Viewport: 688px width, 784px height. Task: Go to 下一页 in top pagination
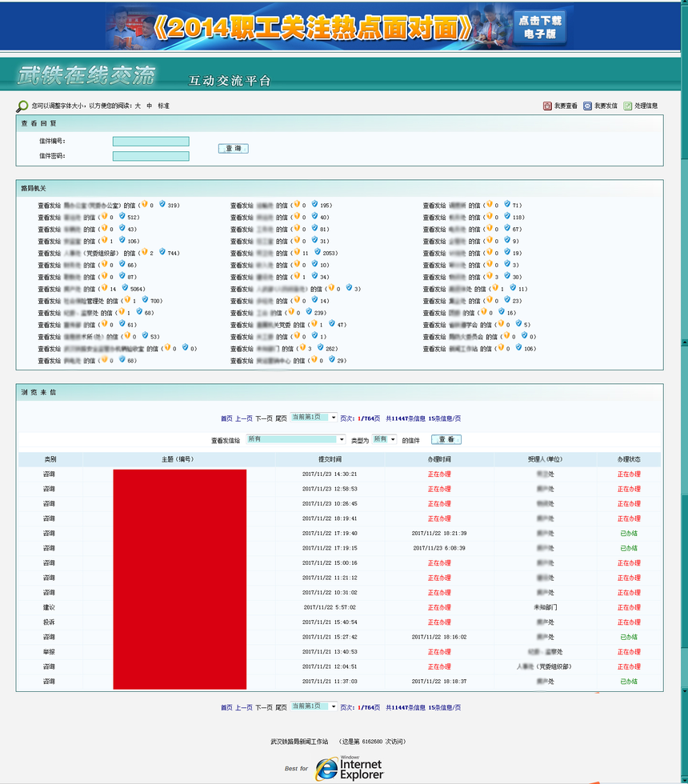coord(264,418)
